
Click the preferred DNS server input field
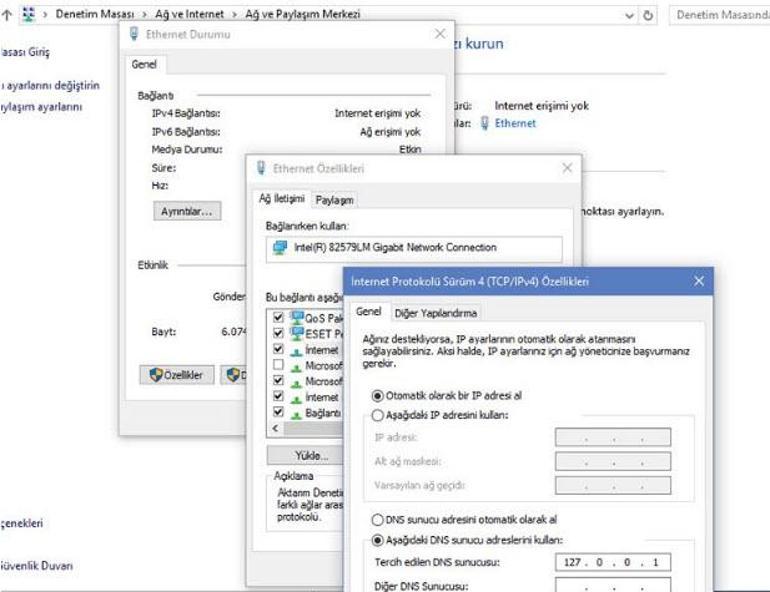tap(612, 562)
